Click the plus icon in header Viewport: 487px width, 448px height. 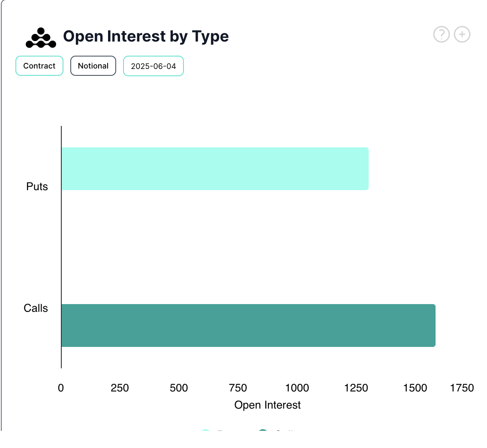[462, 34]
